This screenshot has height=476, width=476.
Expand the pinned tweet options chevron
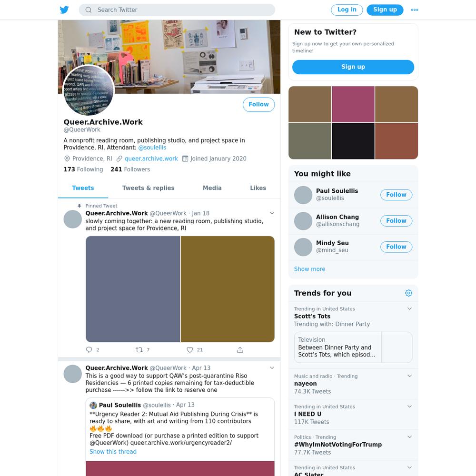coord(272,213)
